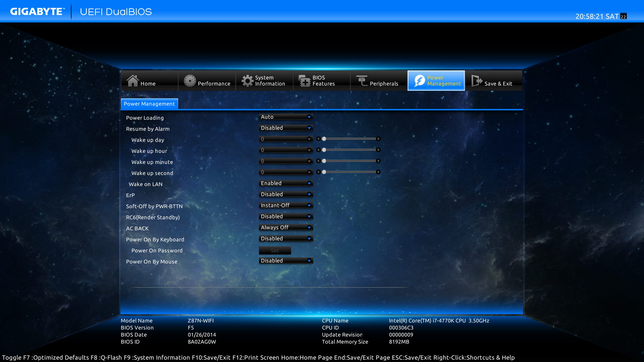Click the AC BACK label
644x362 pixels.
pyautogui.click(x=137, y=229)
